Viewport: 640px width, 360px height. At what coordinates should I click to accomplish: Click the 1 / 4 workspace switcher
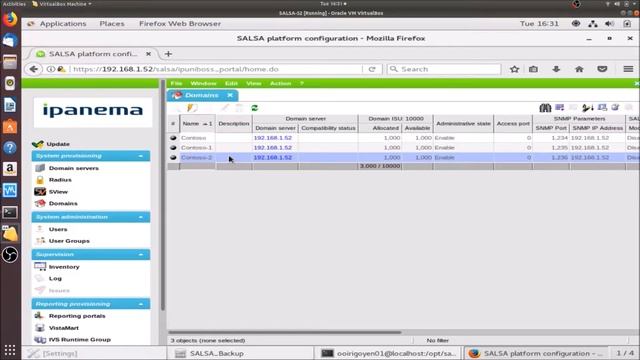tap(625, 353)
